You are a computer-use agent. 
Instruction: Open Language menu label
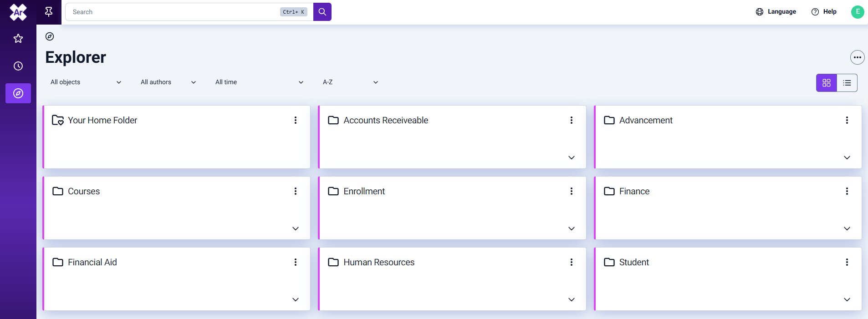pos(782,12)
